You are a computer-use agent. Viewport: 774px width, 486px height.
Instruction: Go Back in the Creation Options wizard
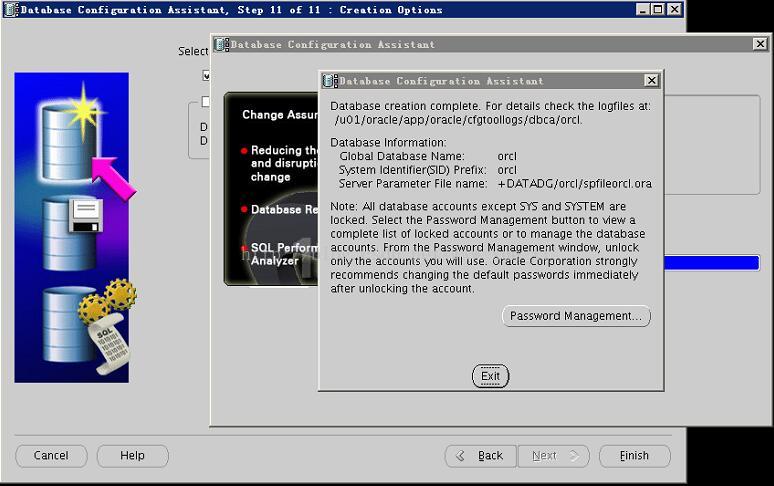pyautogui.click(x=481, y=455)
